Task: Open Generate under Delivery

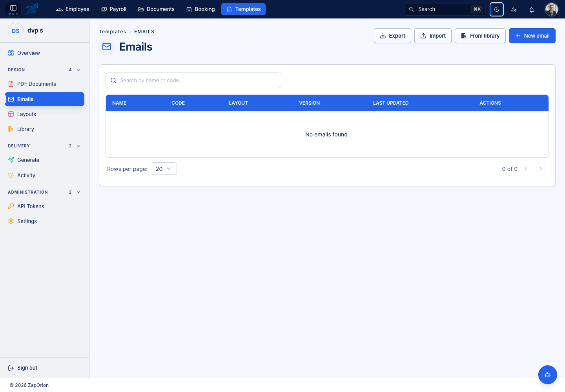Action: pos(44,160)
